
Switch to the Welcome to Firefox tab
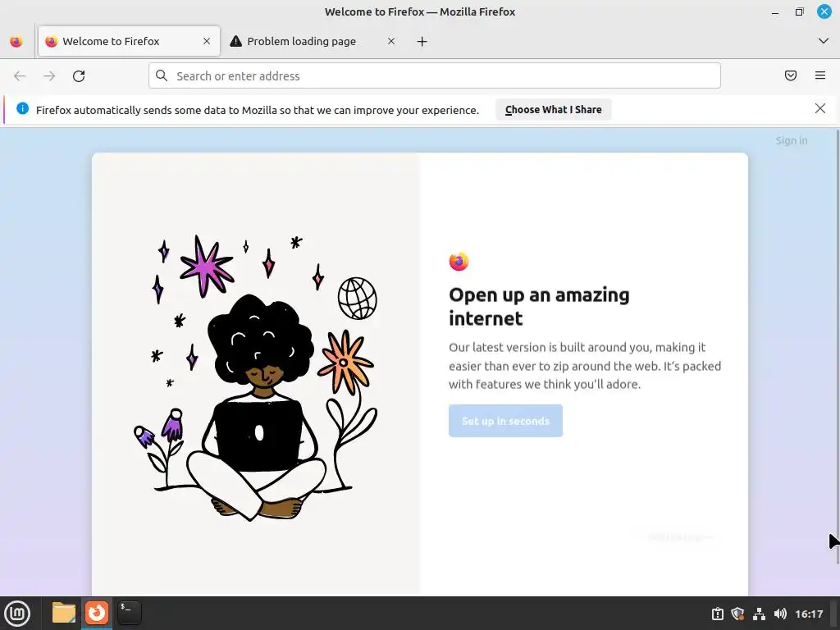point(129,41)
